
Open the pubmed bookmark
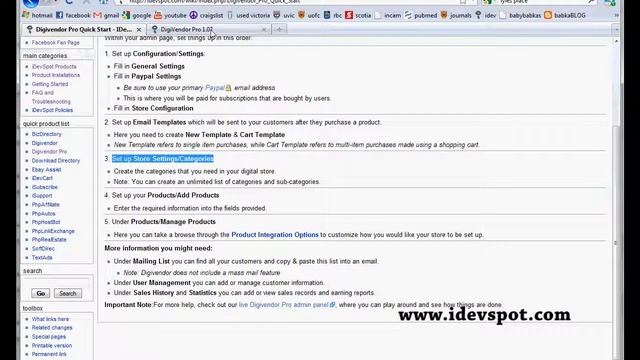coord(421,16)
